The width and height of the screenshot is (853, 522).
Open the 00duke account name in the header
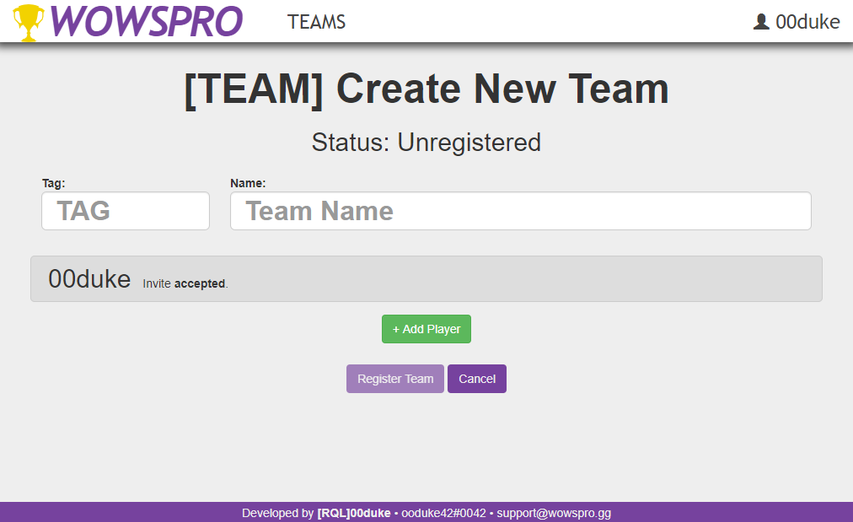pos(807,22)
